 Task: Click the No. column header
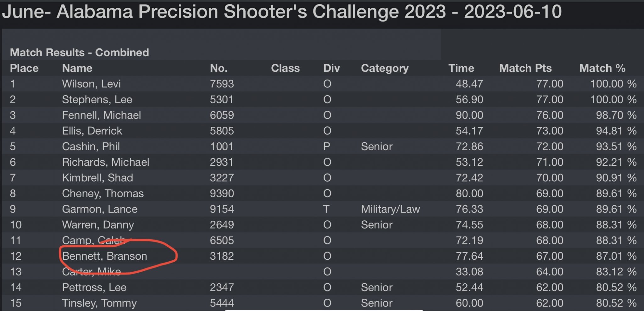coord(219,68)
